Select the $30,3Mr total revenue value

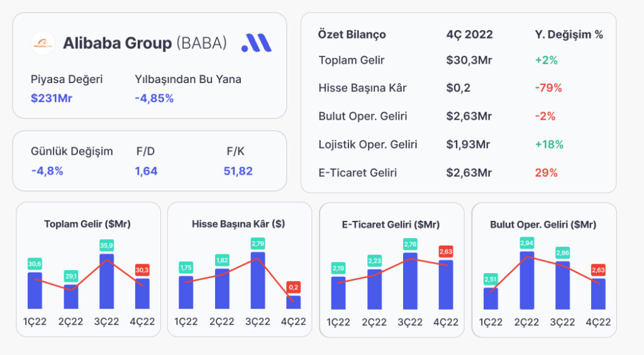coord(469,60)
